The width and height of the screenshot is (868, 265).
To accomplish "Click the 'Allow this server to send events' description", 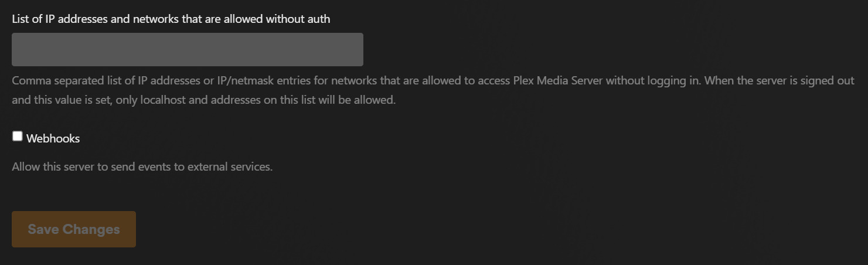I will click(x=142, y=167).
